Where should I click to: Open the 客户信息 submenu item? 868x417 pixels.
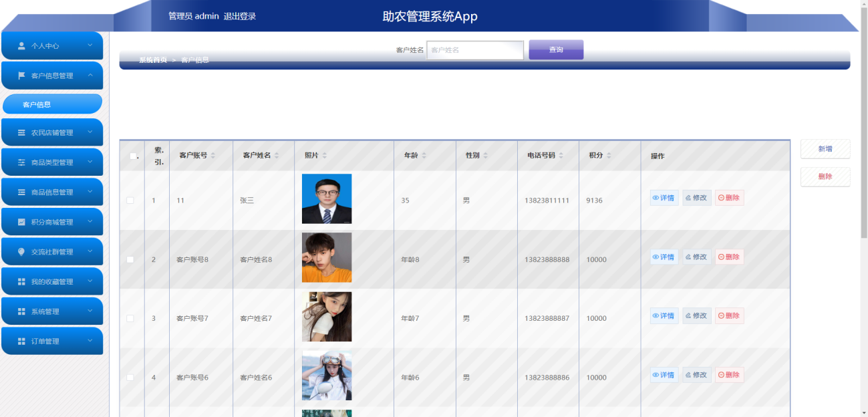tap(53, 104)
